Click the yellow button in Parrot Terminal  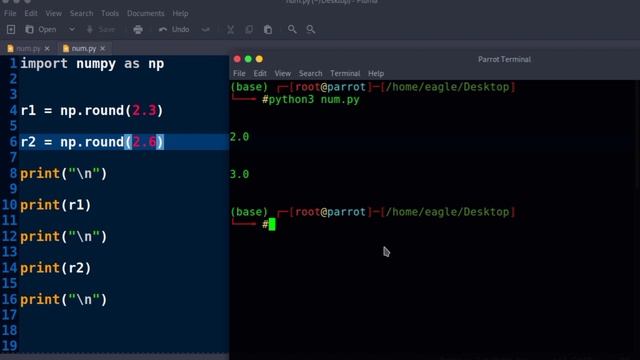[259, 59]
